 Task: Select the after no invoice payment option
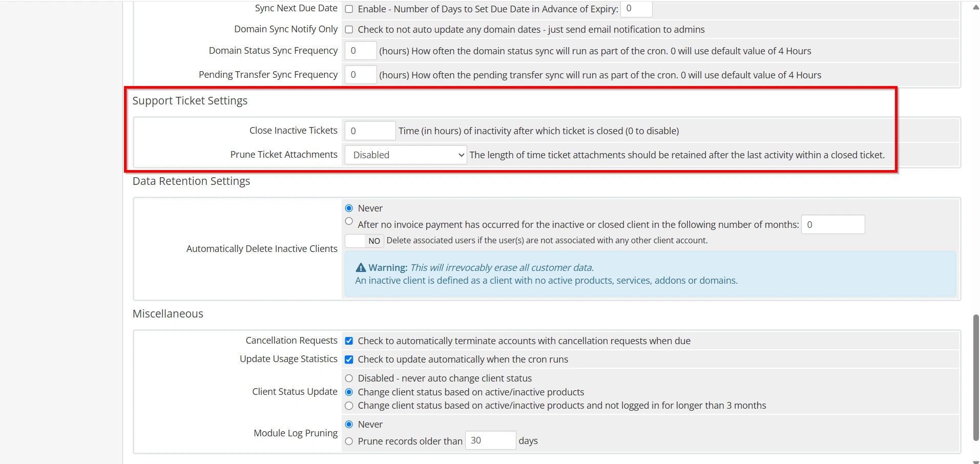coord(349,221)
